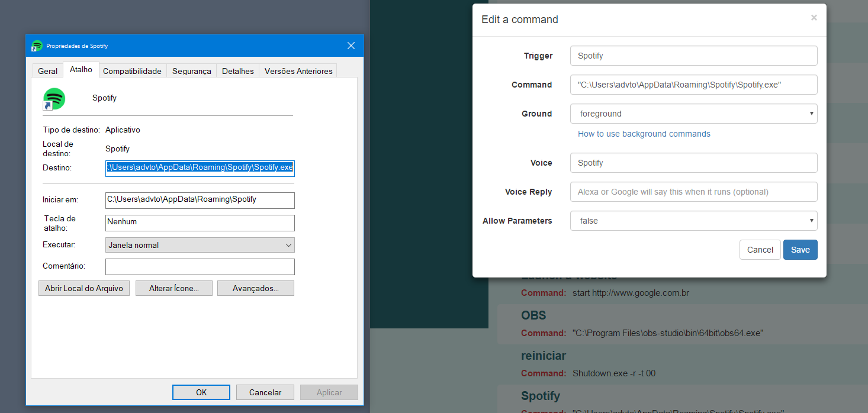Click the Aplicar button
The height and width of the screenshot is (413, 868).
pos(329,392)
